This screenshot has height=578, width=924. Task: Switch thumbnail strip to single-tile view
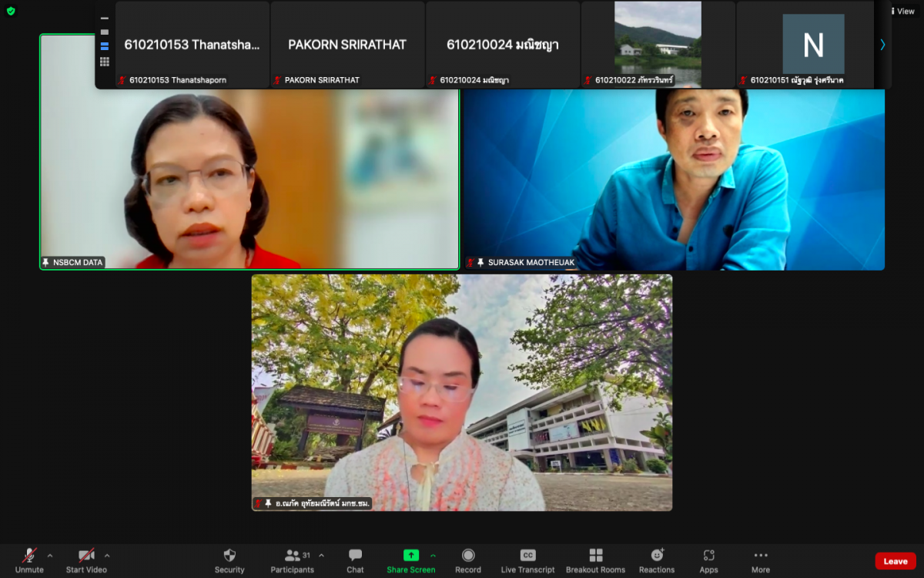click(x=105, y=32)
